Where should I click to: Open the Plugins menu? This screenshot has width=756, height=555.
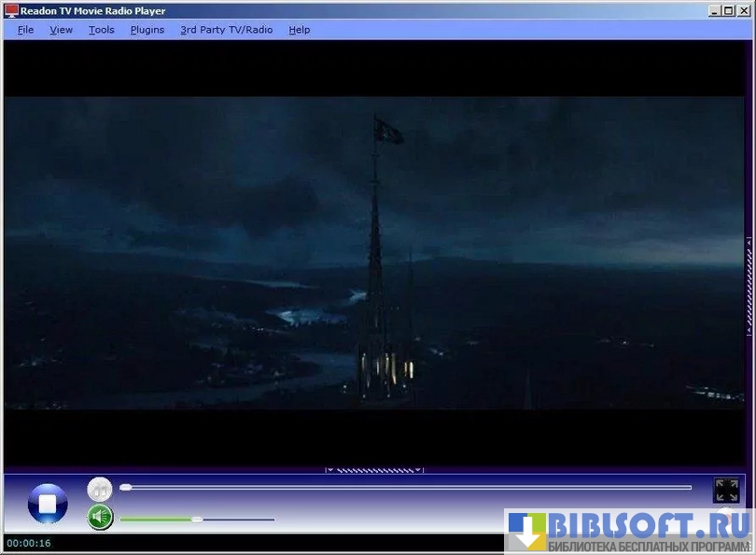147,30
